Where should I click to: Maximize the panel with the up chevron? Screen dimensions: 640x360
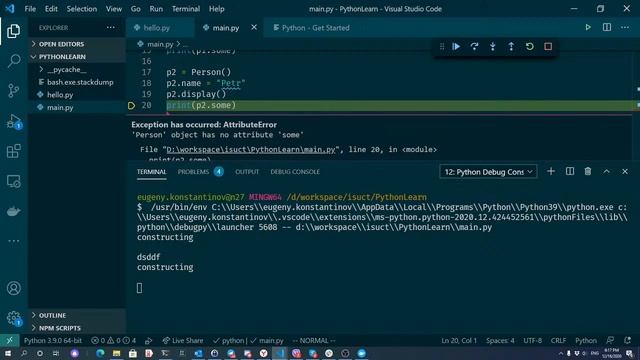(607, 171)
